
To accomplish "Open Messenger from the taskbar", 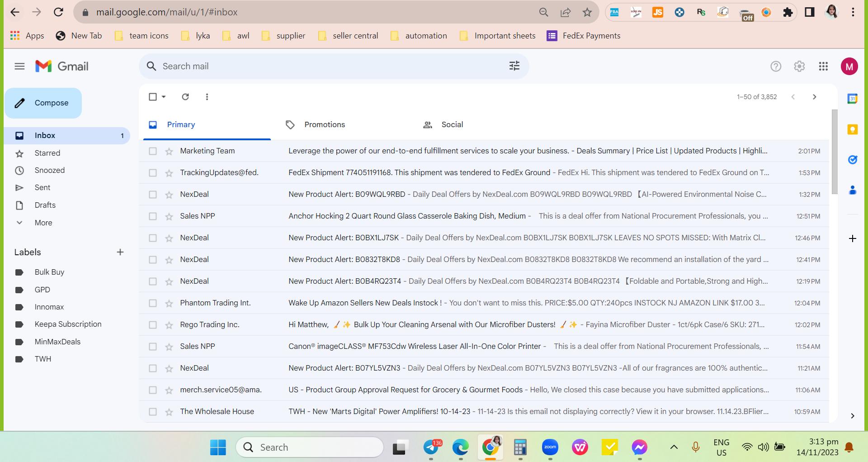I will coord(640,448).
